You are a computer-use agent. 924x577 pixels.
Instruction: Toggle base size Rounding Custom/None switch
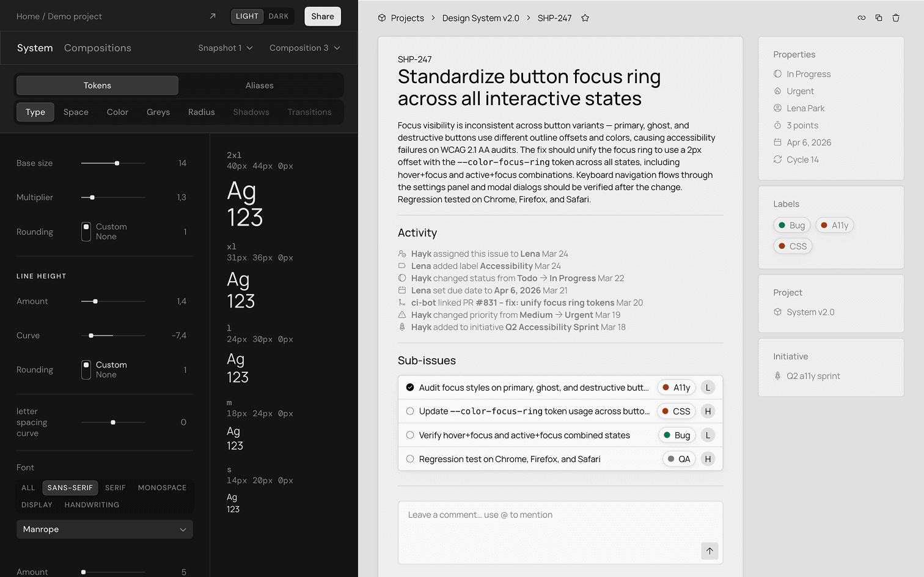(x=86, y=232)
